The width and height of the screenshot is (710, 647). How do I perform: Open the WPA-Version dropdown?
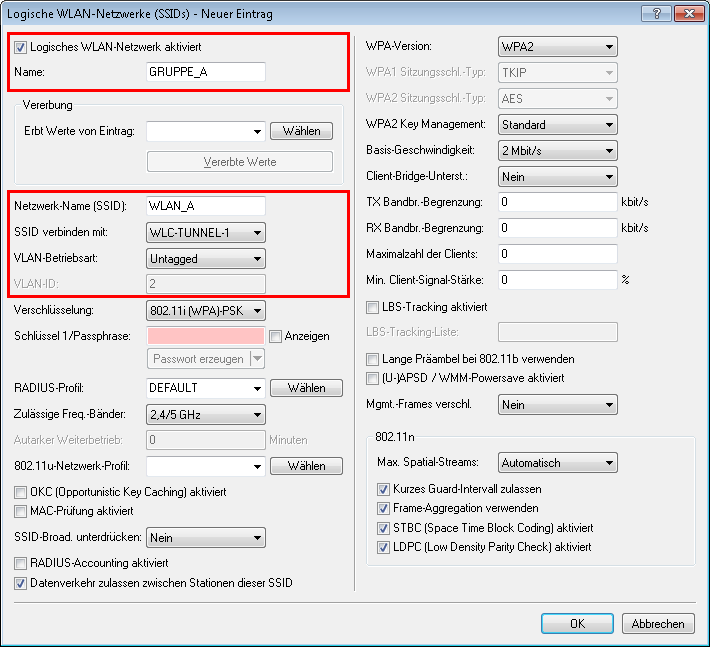(557, 47)
